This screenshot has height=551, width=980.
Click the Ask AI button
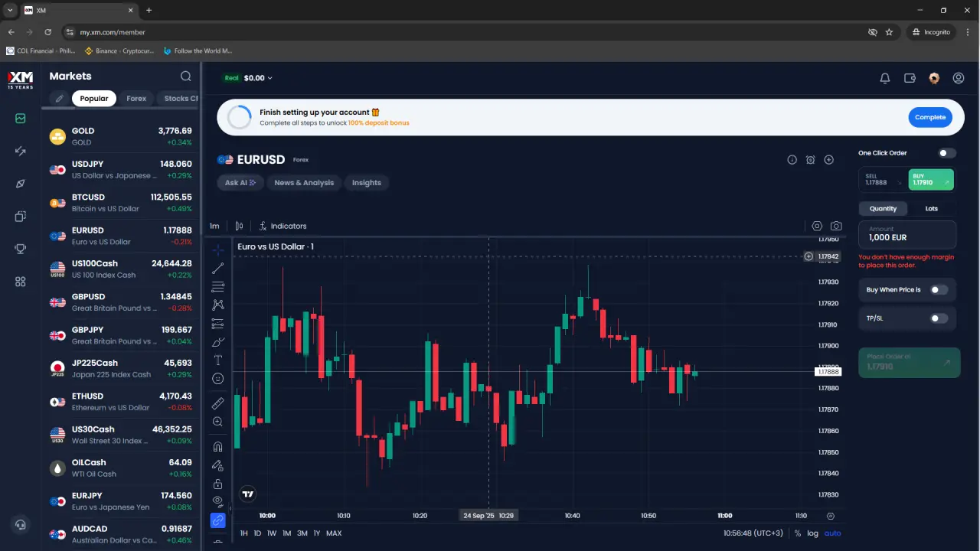click(240, 183)
